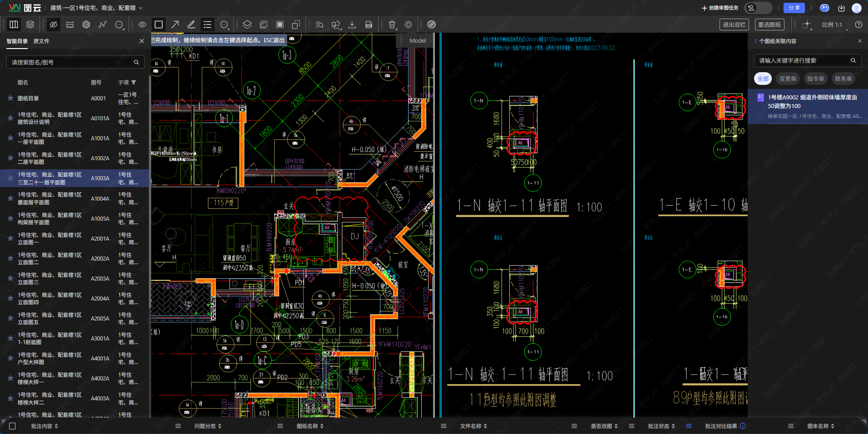Open the 子项 column filter
Image resolution: width=868 pixels, height=434 pixels.
point(133,83)
